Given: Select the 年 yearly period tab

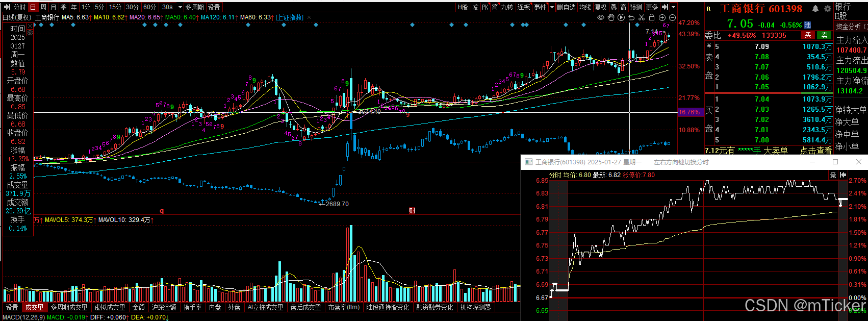Looking at the screenshot, I should [x=74, y=7].
